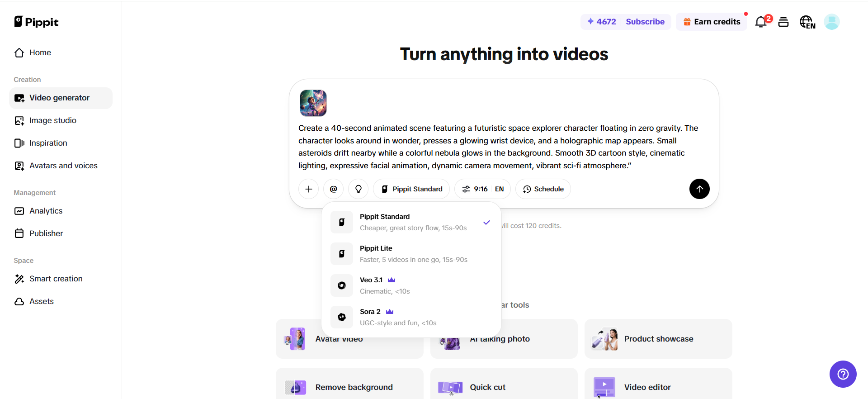Open Video generator section
This screenshot has width=868, height=399.
coord(61,98)
